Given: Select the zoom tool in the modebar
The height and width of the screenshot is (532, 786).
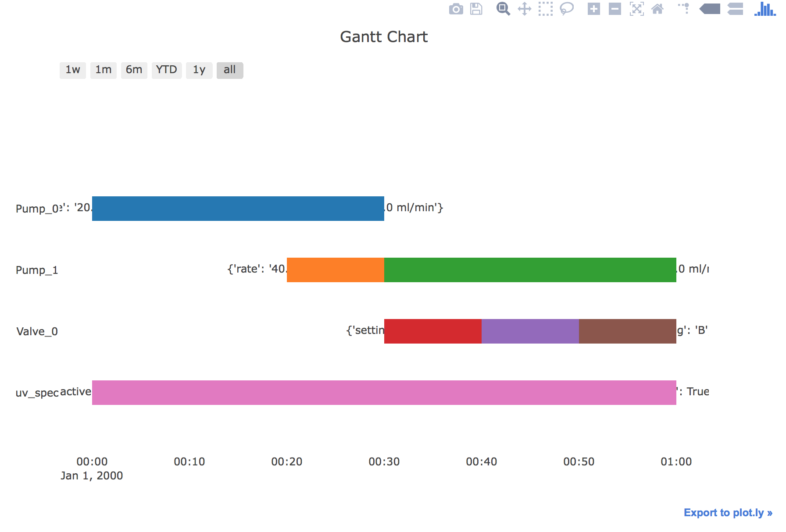Looking at the screenshot, I should [503, 8].
